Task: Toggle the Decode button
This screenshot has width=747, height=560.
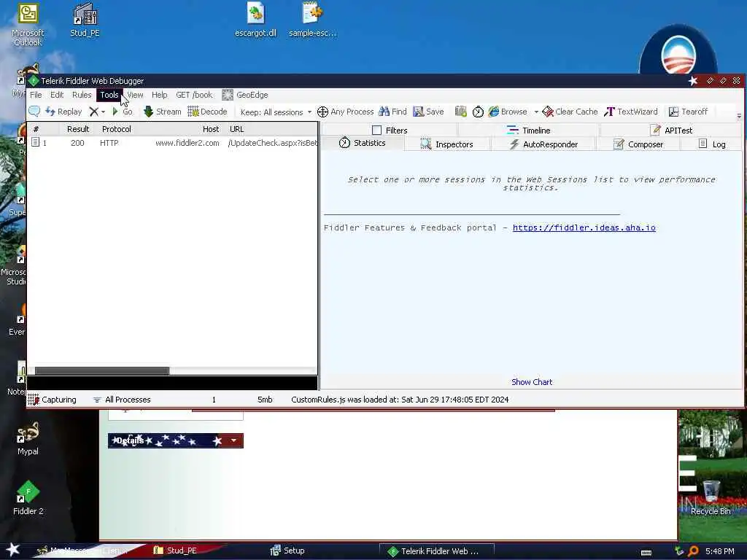Action: (208, 112)
